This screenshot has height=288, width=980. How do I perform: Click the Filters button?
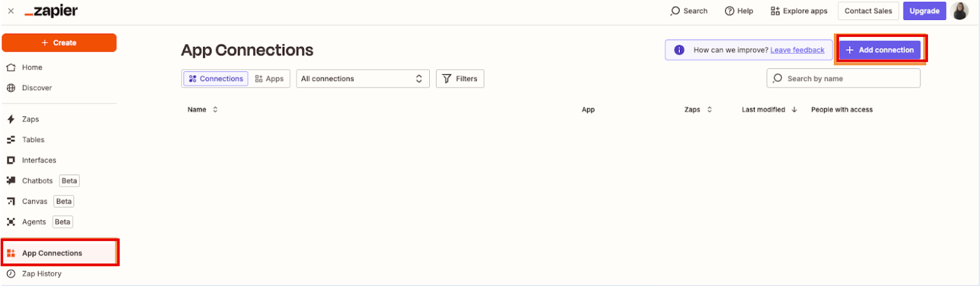[460, 79]
